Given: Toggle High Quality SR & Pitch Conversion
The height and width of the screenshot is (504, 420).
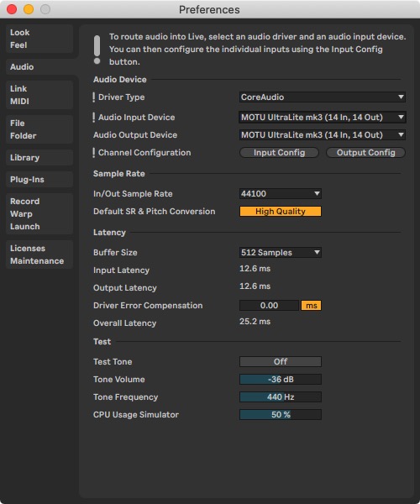Looking at the screenshot, I should pyautogui.click(x=281, y=211).
